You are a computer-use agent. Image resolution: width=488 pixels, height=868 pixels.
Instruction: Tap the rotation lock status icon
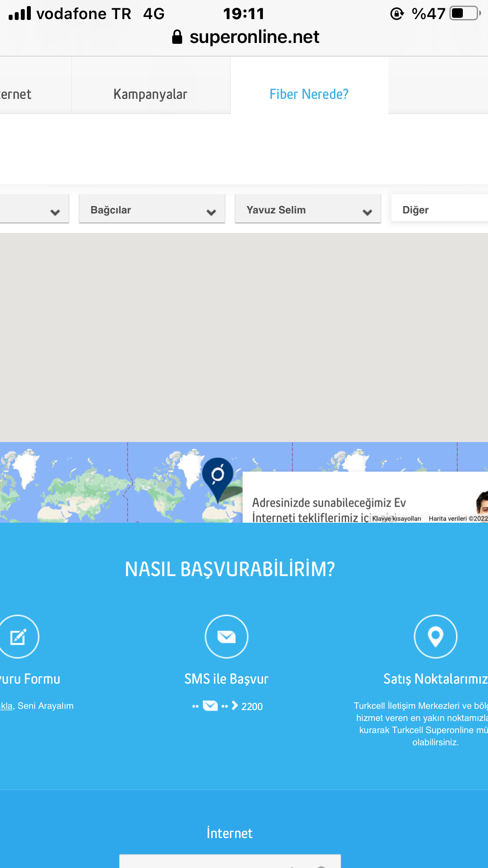[x=397, y=14]
